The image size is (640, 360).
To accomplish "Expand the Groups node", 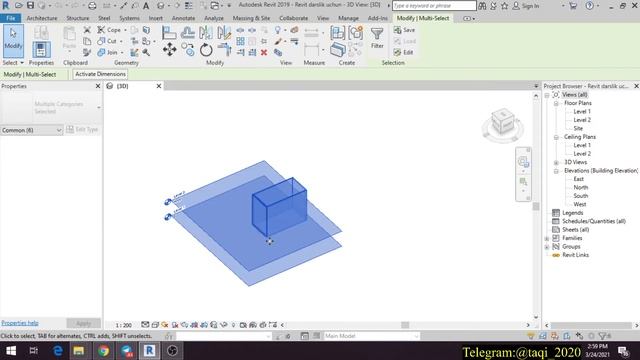I will click(547, 247).
